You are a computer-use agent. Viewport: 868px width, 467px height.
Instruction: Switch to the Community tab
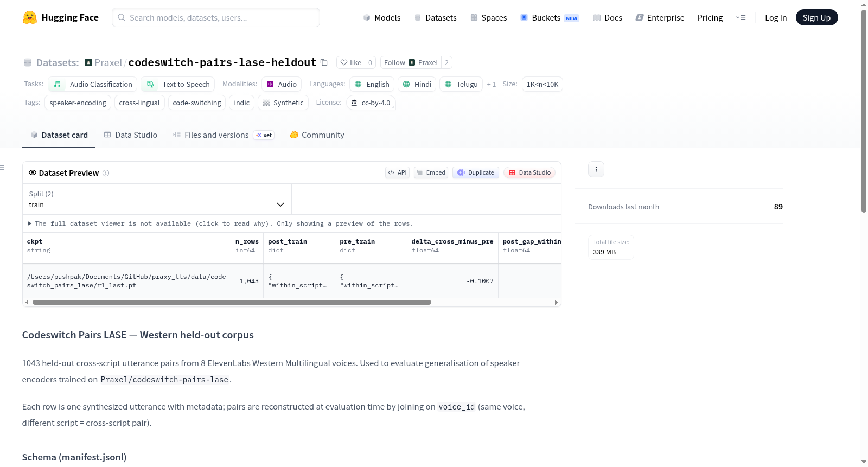click(317, 135)
